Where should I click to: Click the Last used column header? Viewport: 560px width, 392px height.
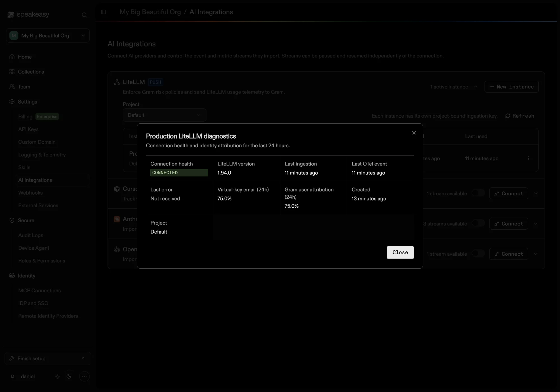(476, 136)
